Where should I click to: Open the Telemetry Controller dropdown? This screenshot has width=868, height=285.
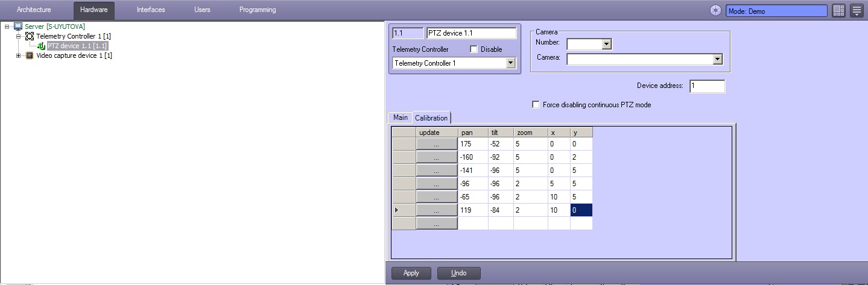click(x=511, y=63)
